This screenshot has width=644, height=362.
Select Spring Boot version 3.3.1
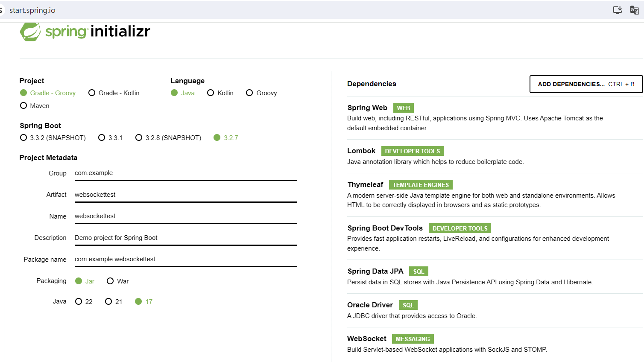[x=102, y=137]
